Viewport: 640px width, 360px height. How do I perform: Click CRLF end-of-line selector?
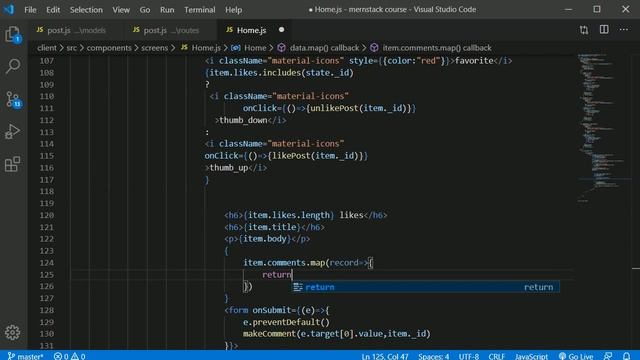pyautogui.click(x=497, y=356)
